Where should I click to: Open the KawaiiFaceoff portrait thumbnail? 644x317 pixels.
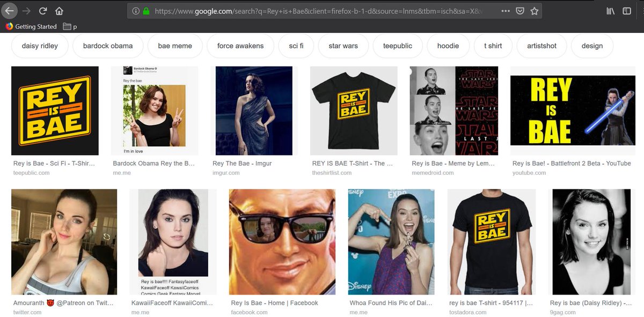coord(173,242)
